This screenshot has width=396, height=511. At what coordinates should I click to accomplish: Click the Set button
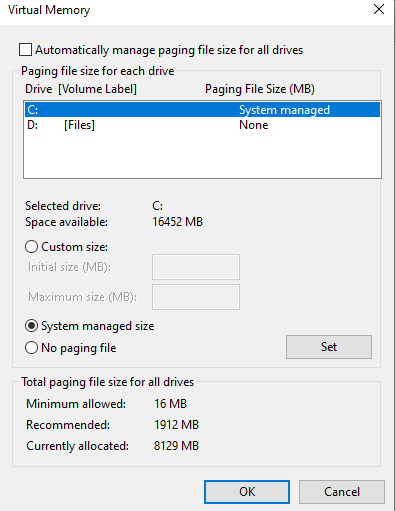pyautogui.click(x=329, y=347)
